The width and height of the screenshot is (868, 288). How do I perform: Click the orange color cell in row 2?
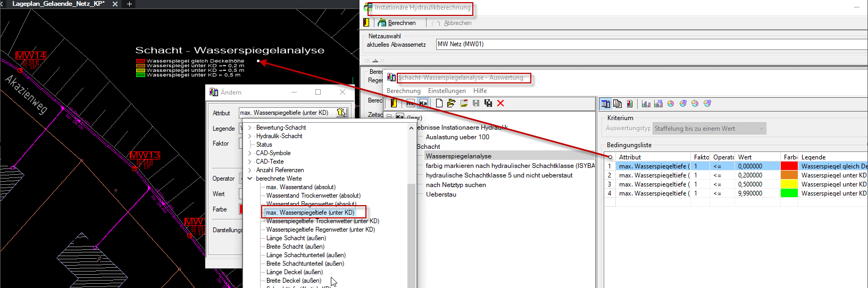789,175
